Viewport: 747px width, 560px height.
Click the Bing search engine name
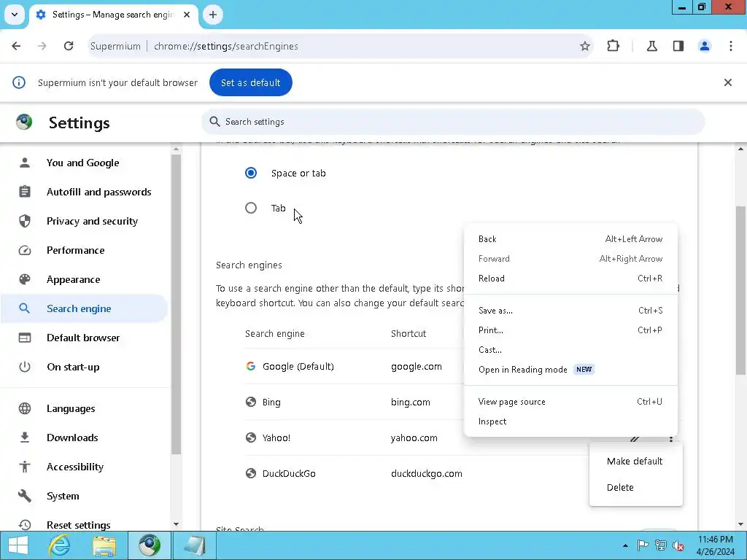click(271, 402)
